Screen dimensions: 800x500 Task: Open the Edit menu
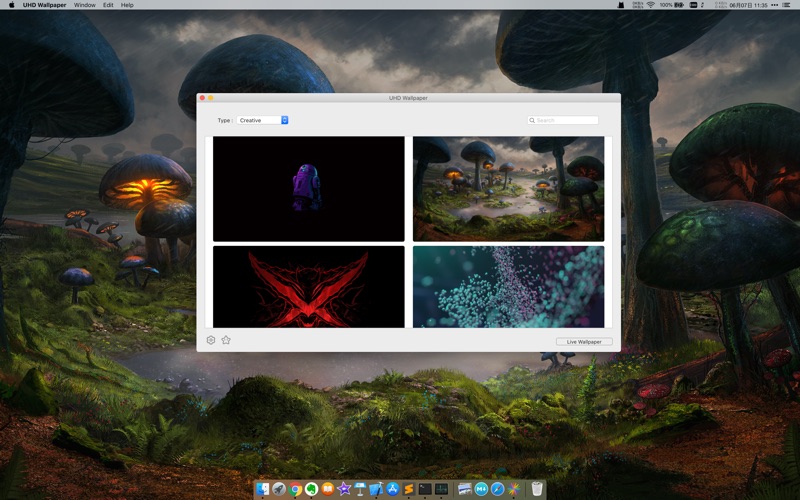click(108, 5)
